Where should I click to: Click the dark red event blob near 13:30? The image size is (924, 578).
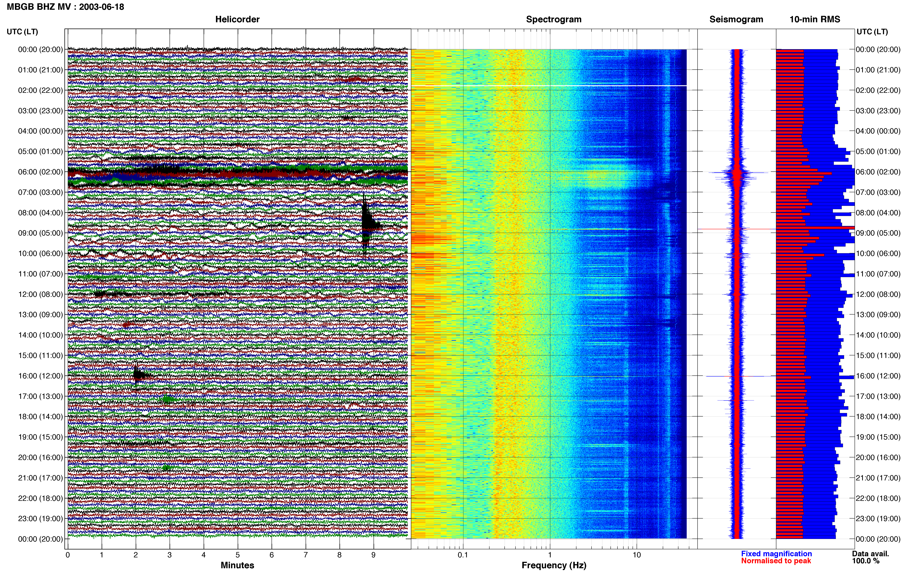coord(128,325)
